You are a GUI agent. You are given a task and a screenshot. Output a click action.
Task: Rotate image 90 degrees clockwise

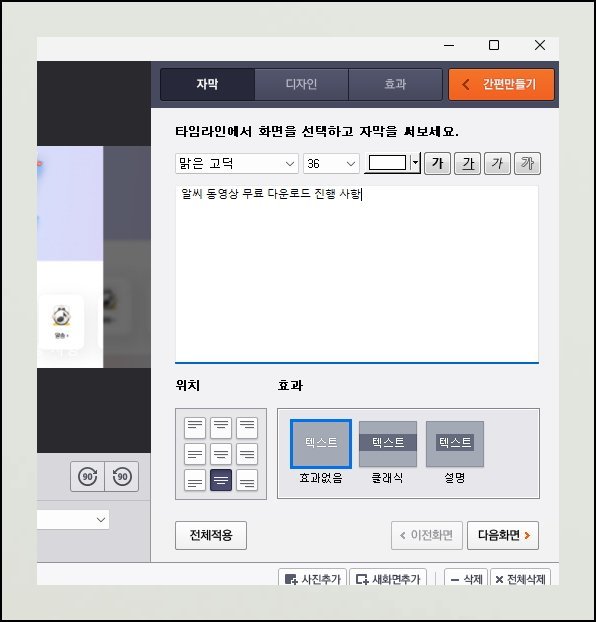click(x=87, y=476)
